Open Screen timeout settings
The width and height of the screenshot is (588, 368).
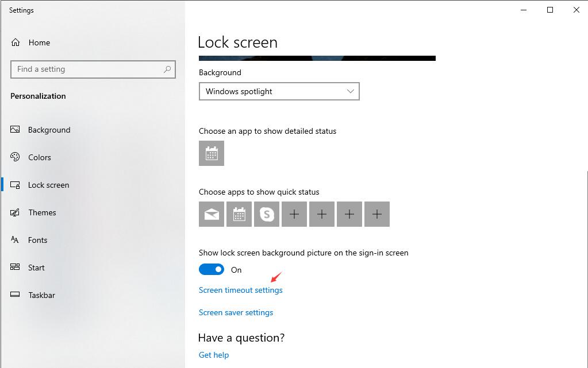coord(240,290)
